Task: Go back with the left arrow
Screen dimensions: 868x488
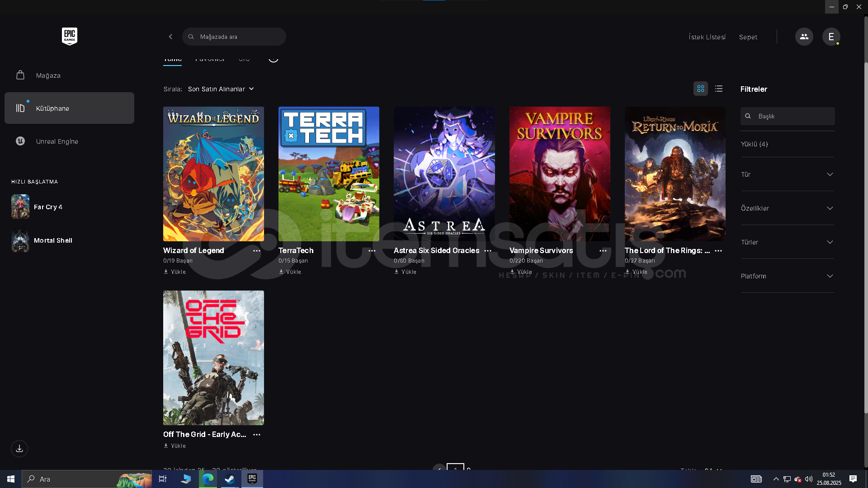Action: pos(170,37)
